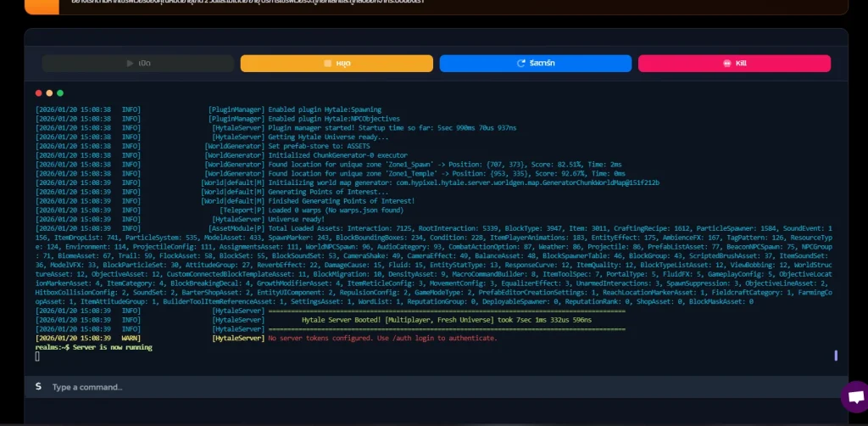Click the red "No server tokens configured" warning
The height and width of the screenshot is (426, 868).
coord(382,338)
